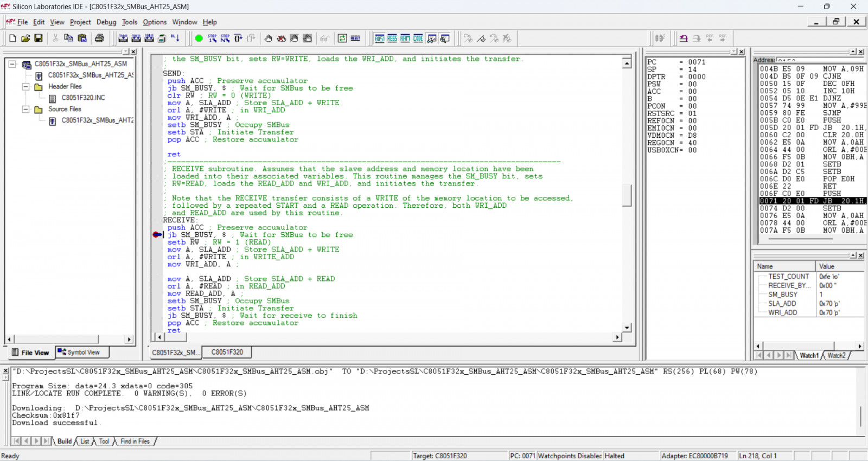Viewport: 868px width, 461px height.
Task: Open the Window menu
Action: tap(184, 22)
